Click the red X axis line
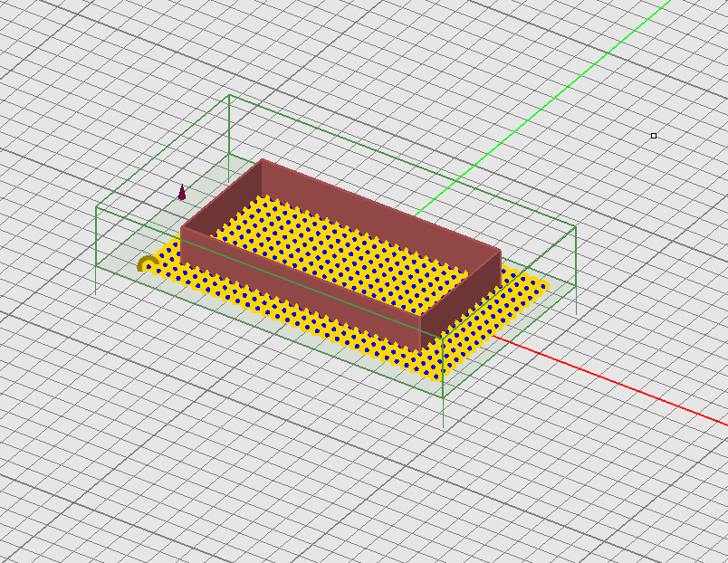The width and height of the screenshot is (728, 563). click(610, 380)
